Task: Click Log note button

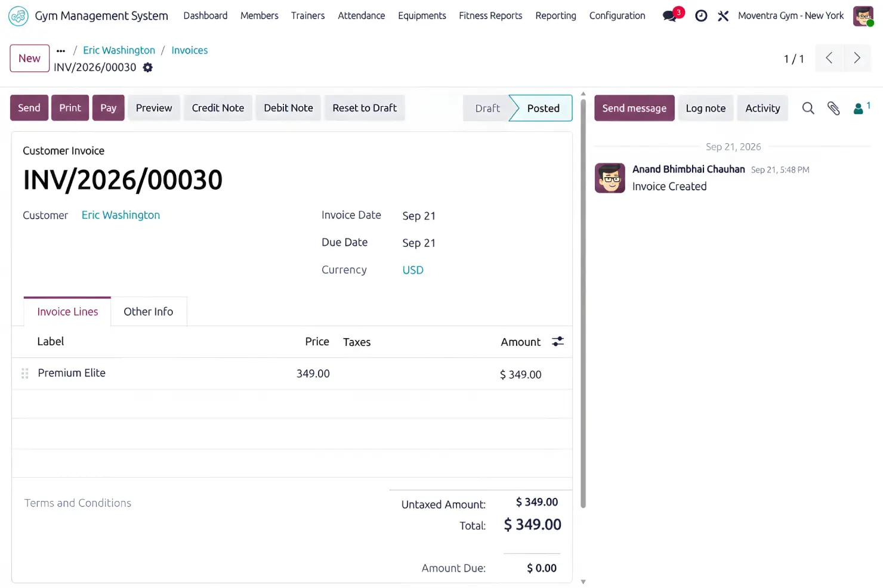Action: (x=706, y=108)
